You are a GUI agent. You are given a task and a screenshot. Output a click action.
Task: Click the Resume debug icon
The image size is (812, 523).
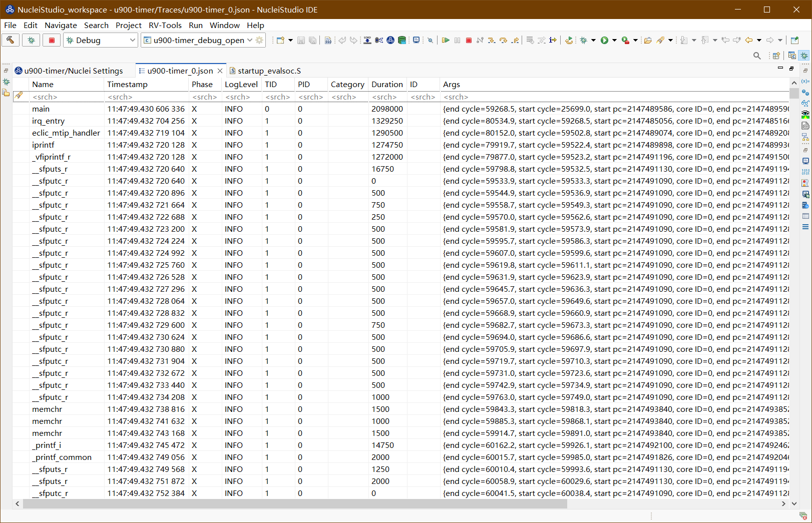(446, 40)
